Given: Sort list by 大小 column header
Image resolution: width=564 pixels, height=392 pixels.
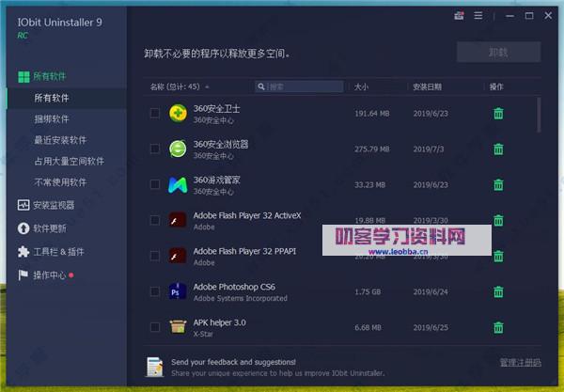Looking at the screenshot, I should 361,87.
